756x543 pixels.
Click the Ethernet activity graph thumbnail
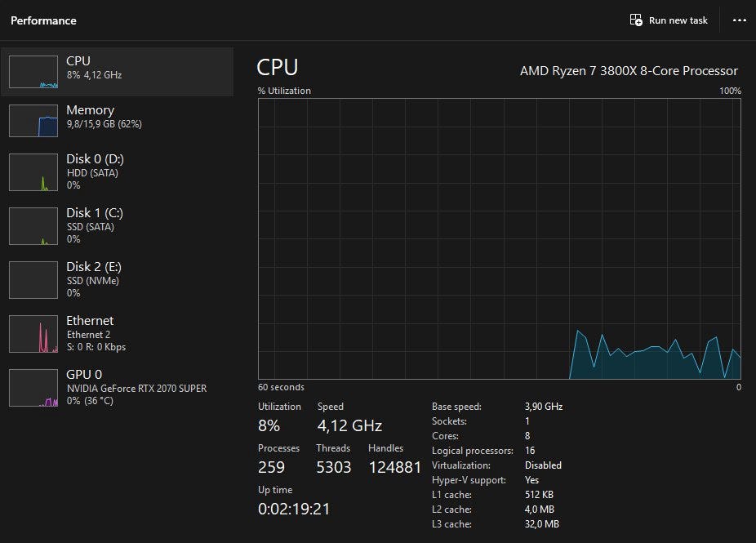(33, 334)
